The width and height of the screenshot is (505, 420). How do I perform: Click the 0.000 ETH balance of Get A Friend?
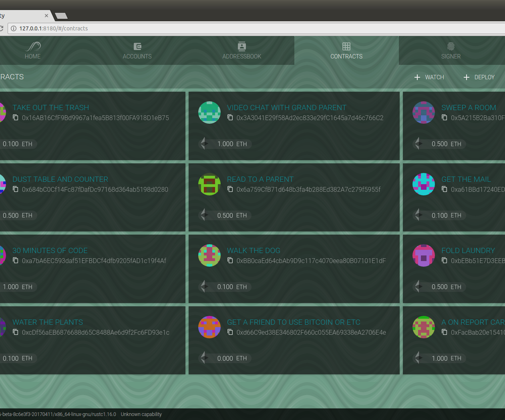(225, 358)
